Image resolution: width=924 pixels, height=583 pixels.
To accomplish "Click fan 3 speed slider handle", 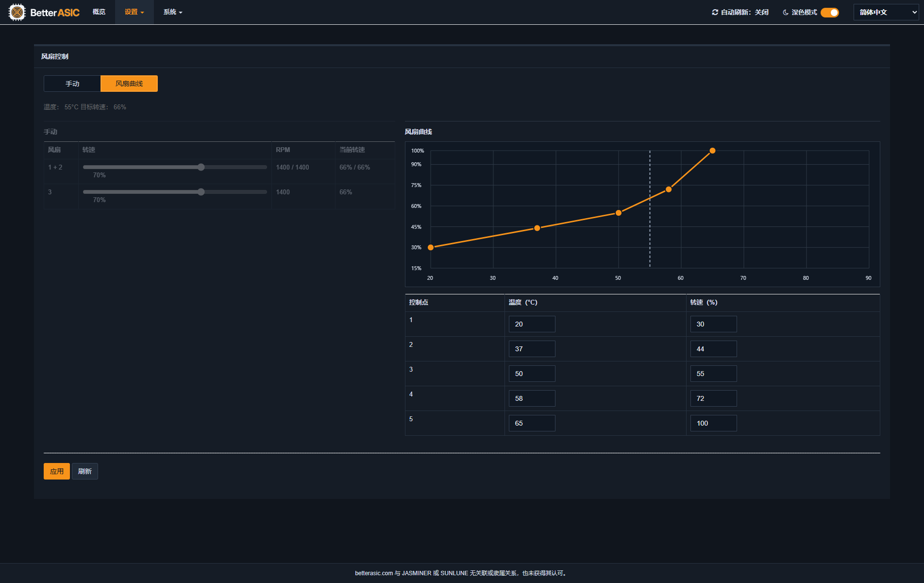I will pos(201,192).
